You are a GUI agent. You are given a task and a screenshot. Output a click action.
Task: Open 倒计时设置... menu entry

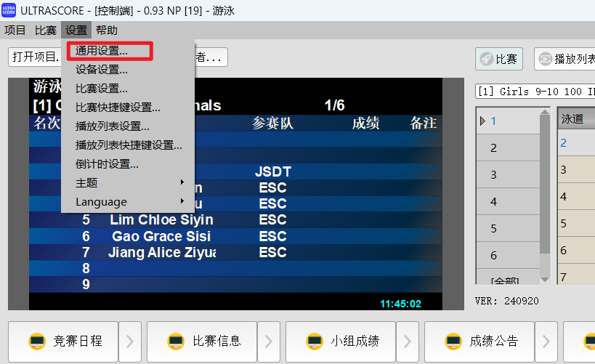pyautogui.click(x=107, y=164)
